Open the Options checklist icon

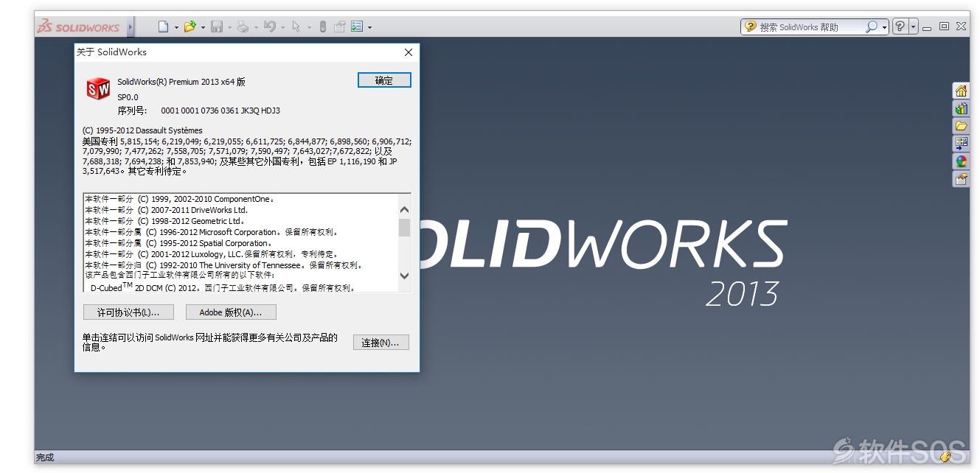pos(357,27)
